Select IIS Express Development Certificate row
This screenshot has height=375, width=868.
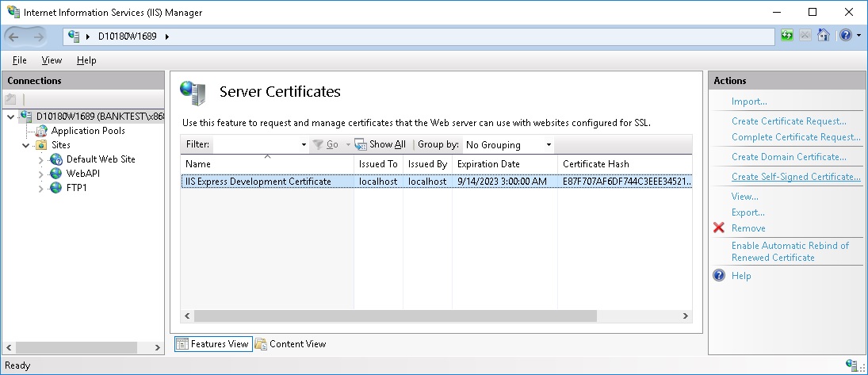(x=436, y=181)
